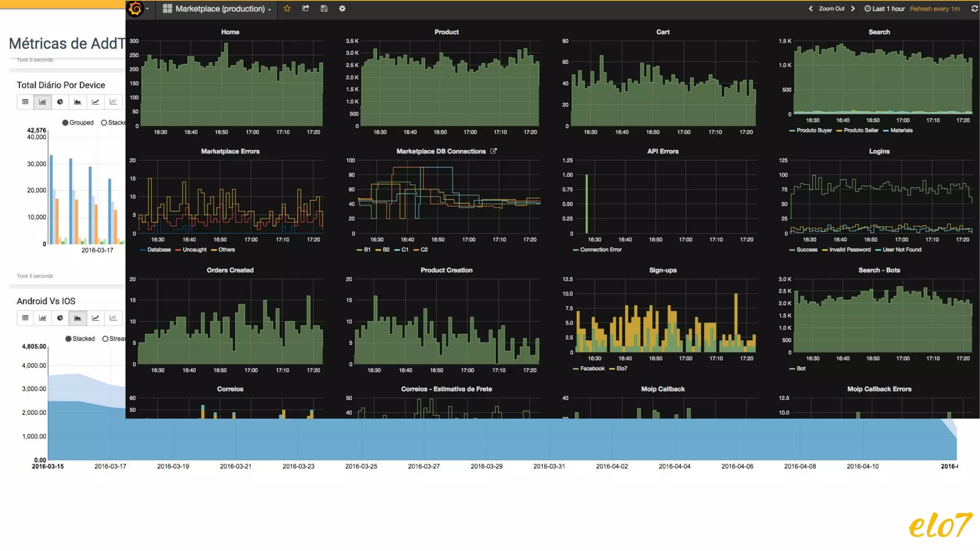The width and height of the screenshot is (980, 551).
Task: Click the share dashboard icon
Action: coord(306,9)
